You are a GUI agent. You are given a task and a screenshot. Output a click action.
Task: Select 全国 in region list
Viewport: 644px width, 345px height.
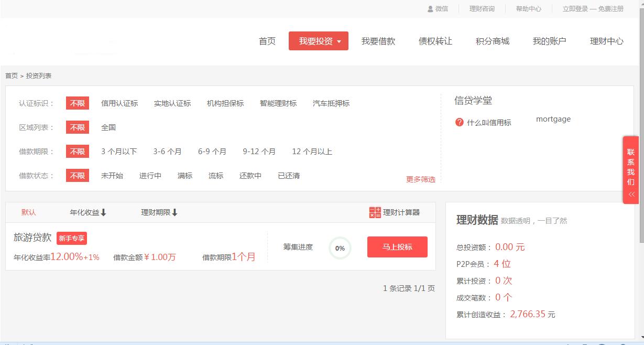(108, 127)
